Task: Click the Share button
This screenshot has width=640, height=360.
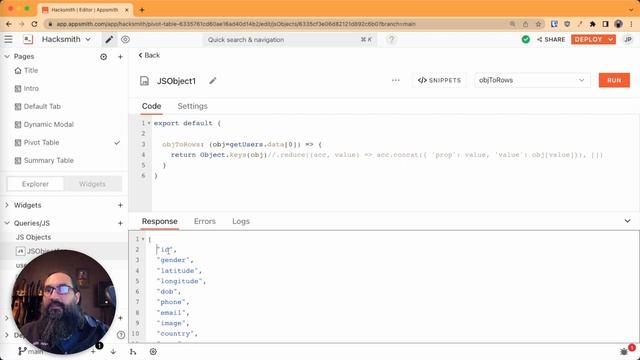Action: pos(551,39)
